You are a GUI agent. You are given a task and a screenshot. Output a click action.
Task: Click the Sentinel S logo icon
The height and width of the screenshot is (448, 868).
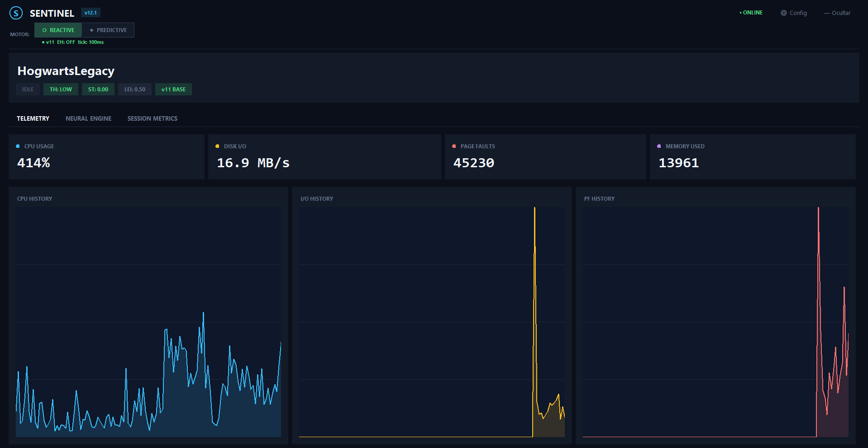pyautogui.click(x=16, y=13)
